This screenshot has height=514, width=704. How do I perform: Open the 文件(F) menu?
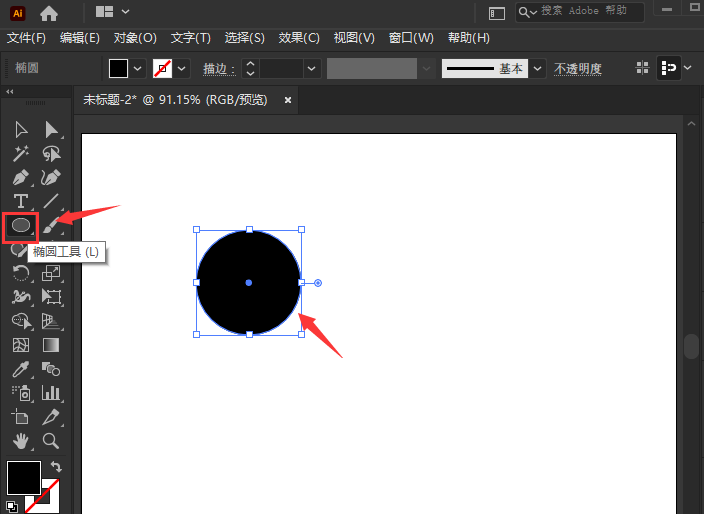(x=26, y=38)
